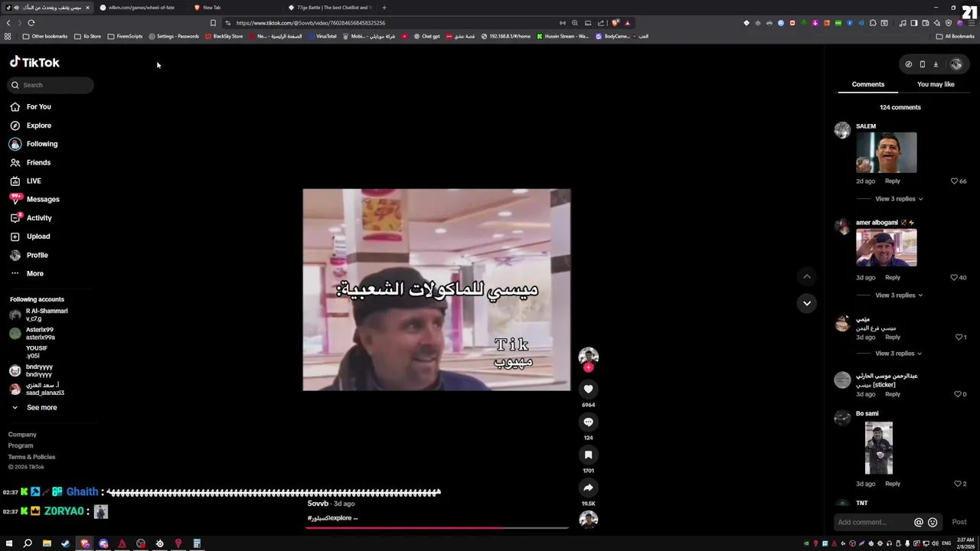The height and width of the screenshot is (551, 980).
Task: Like the video with heart icon
Action: pos(588,389)
